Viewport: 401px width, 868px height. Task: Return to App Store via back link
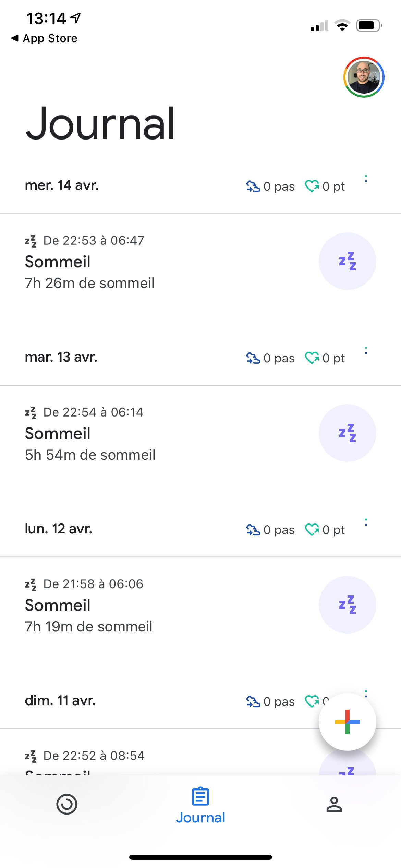(45, 38)
